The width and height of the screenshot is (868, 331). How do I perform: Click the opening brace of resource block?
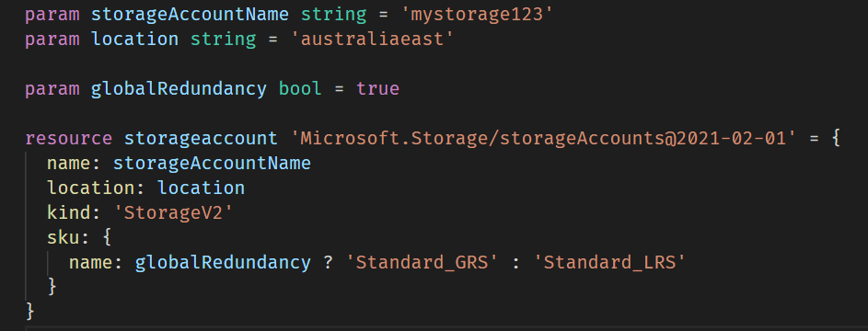pos(836,138)
